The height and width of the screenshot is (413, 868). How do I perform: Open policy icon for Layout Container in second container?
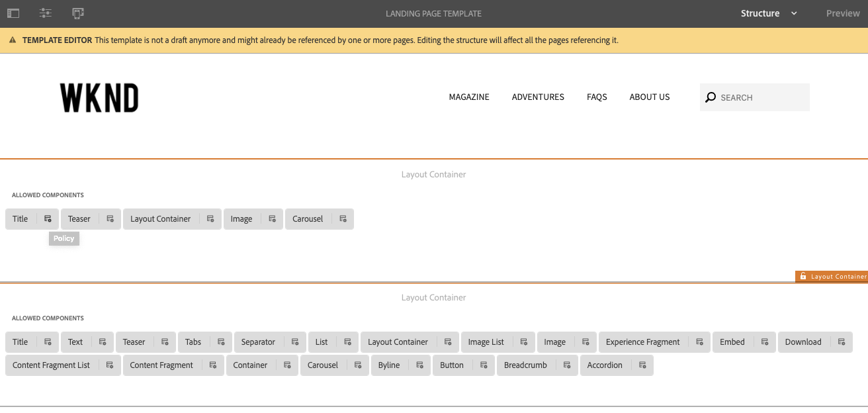click(448, 342)
